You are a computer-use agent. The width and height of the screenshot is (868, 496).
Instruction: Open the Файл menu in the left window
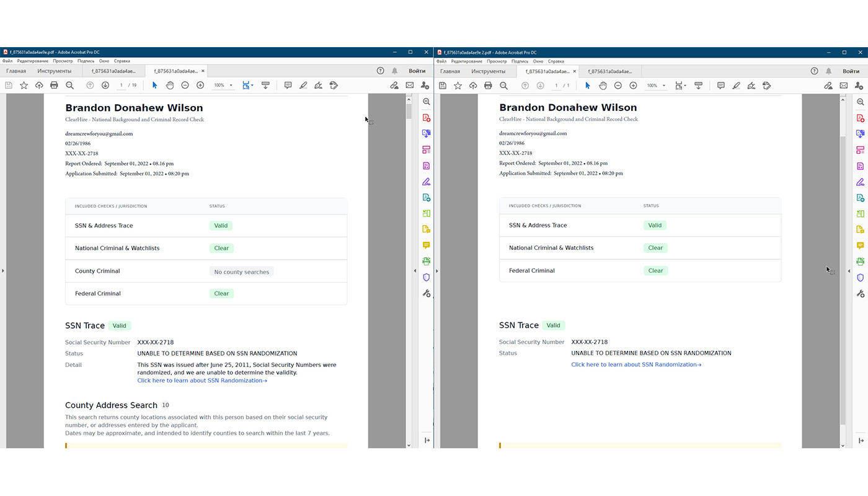pos(7,61)
